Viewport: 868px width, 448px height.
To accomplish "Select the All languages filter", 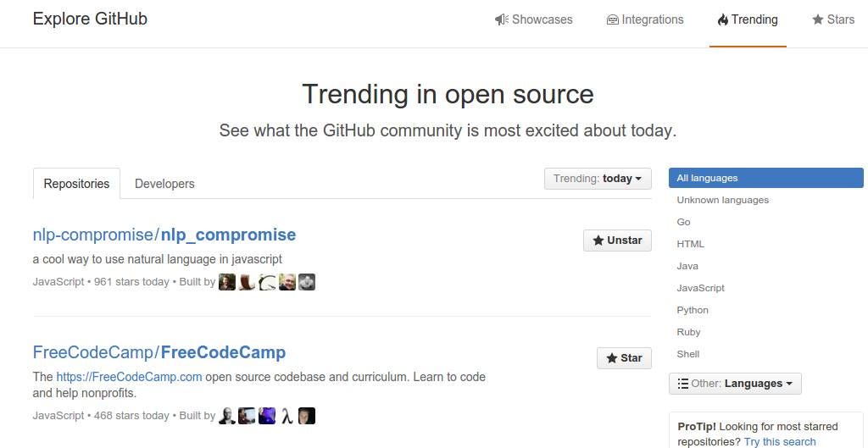I will (765, 178).
